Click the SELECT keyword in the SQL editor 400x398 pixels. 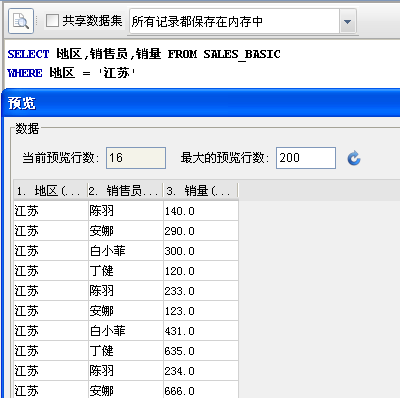[28, 54]
